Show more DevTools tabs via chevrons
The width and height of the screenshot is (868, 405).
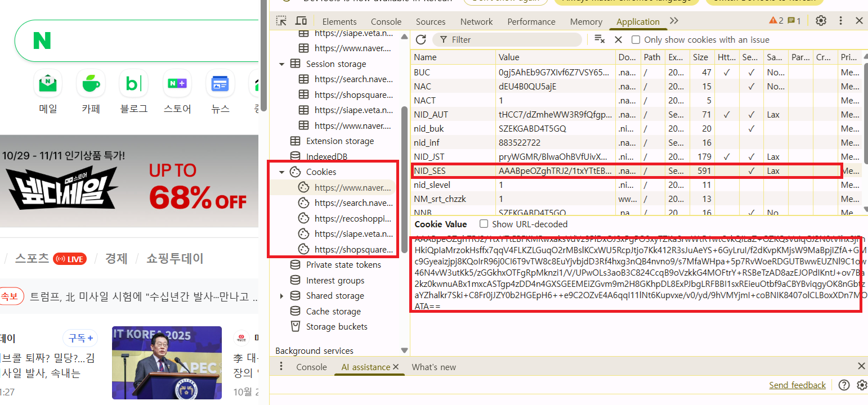[674, 21]
